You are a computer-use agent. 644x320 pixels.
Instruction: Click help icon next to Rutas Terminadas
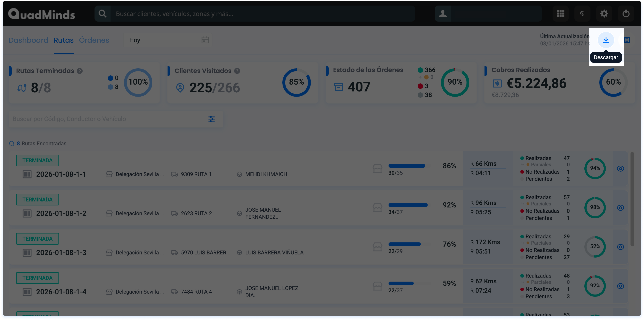80,71
